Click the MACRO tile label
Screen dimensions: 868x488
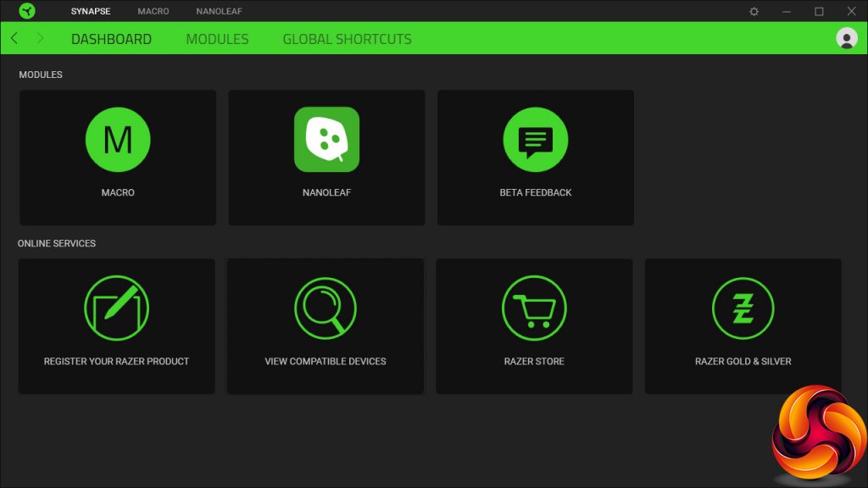point(118,192)
